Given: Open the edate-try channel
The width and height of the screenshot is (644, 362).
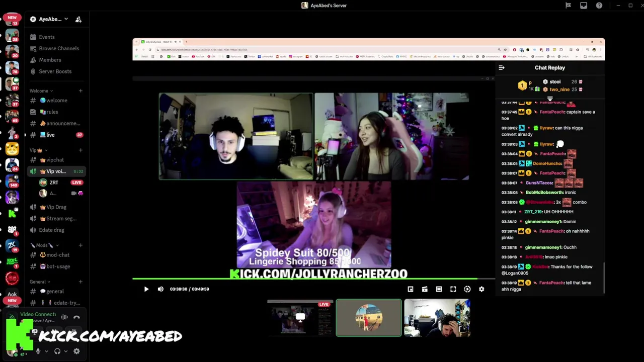Looking at the screenshot, I should [56, 303].
